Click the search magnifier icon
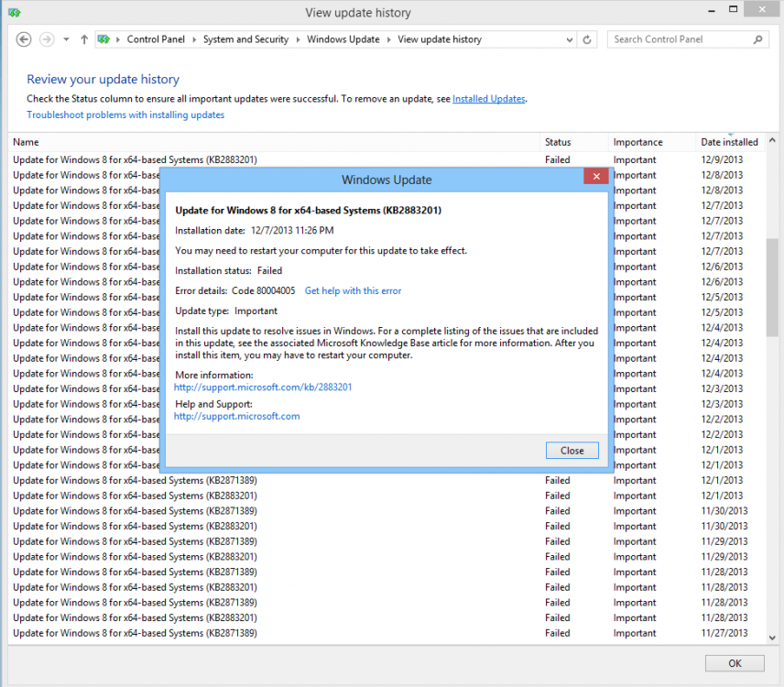The width and height of the screenshot is (784, 687). point(758,39)
